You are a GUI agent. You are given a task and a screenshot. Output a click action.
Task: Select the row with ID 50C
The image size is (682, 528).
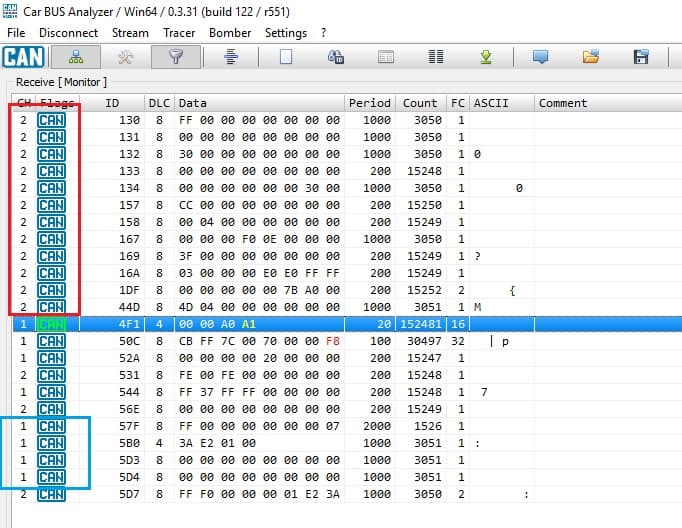[x=347, y=341]
